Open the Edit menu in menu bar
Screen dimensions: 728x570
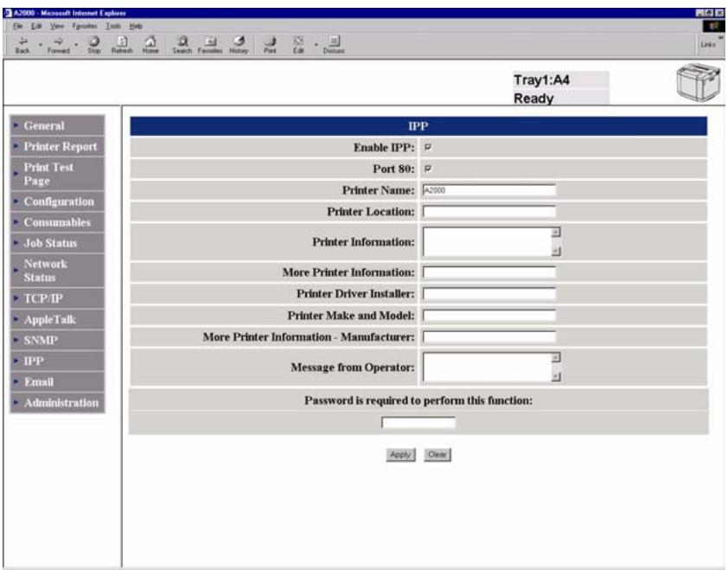(x=36, y=26)
